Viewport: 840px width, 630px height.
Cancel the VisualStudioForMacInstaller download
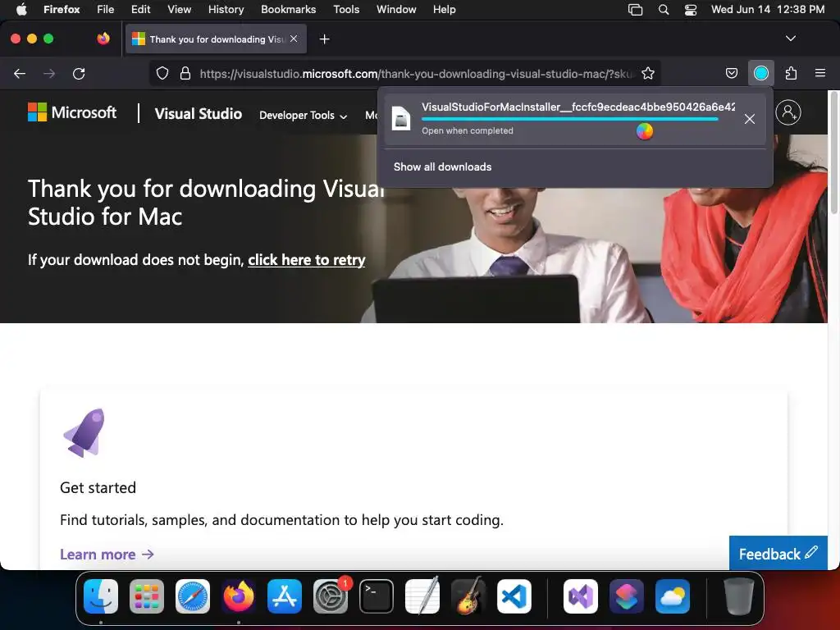(x=750, y=119)
